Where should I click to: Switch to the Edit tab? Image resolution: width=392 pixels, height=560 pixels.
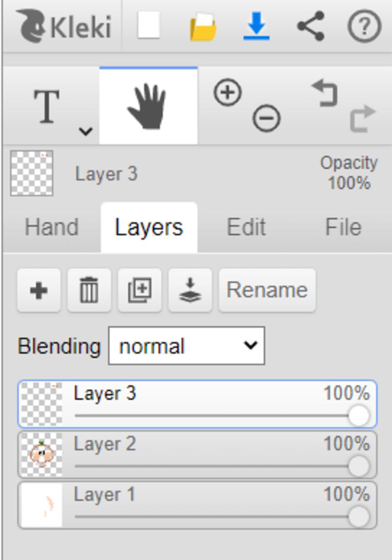pos(246,227)
